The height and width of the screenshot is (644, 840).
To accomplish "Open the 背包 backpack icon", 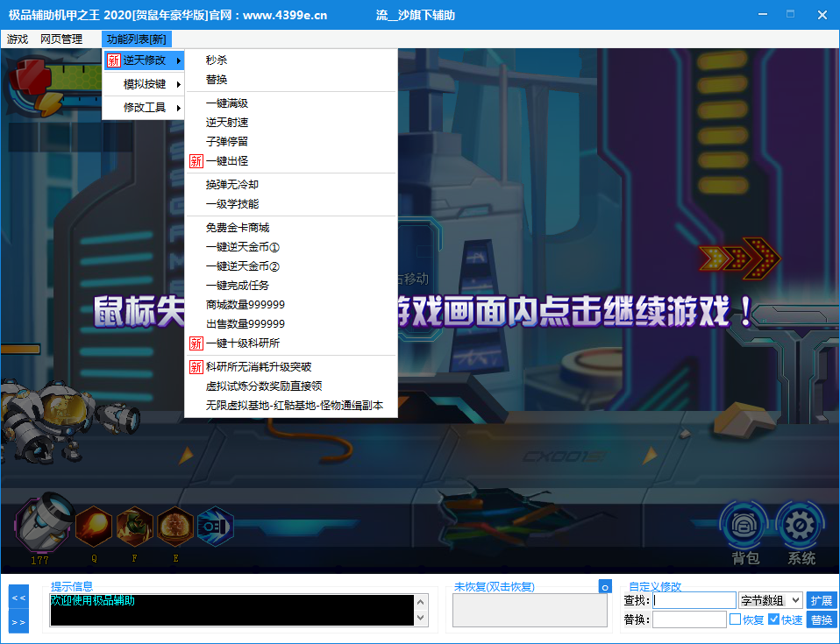I will tap(744, 525).
